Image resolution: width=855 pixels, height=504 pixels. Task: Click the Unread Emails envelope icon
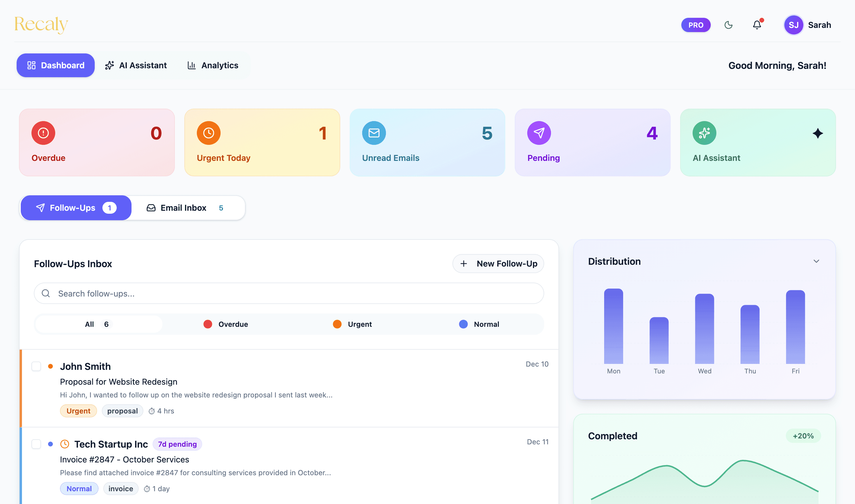coord(374,133)
